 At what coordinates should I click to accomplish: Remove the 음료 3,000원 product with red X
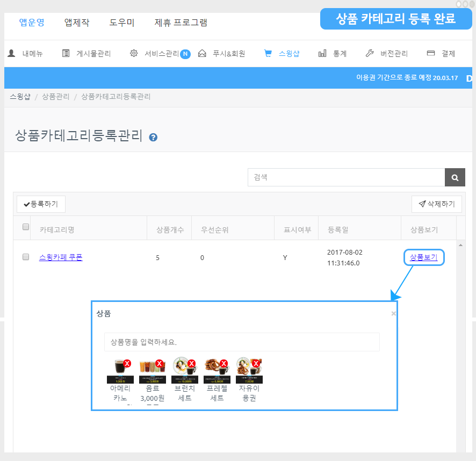[x=160, y=364]
